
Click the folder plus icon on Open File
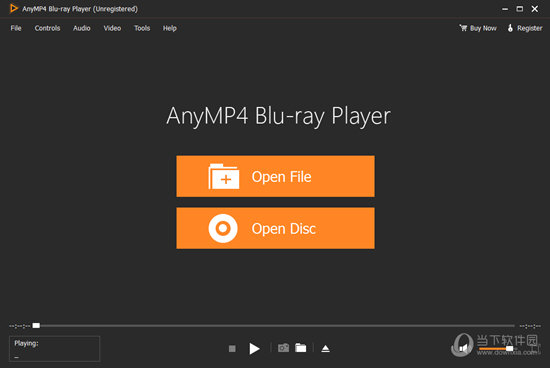point(224,176)
